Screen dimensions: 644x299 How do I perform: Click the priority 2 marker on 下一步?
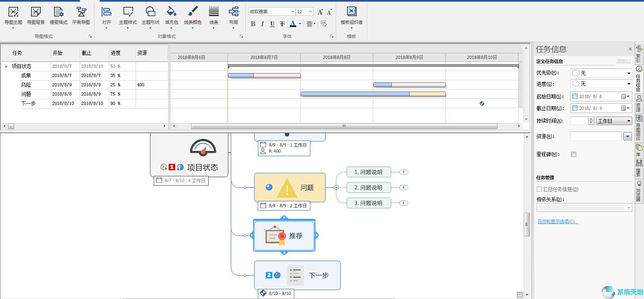click(x=269, y=275)
